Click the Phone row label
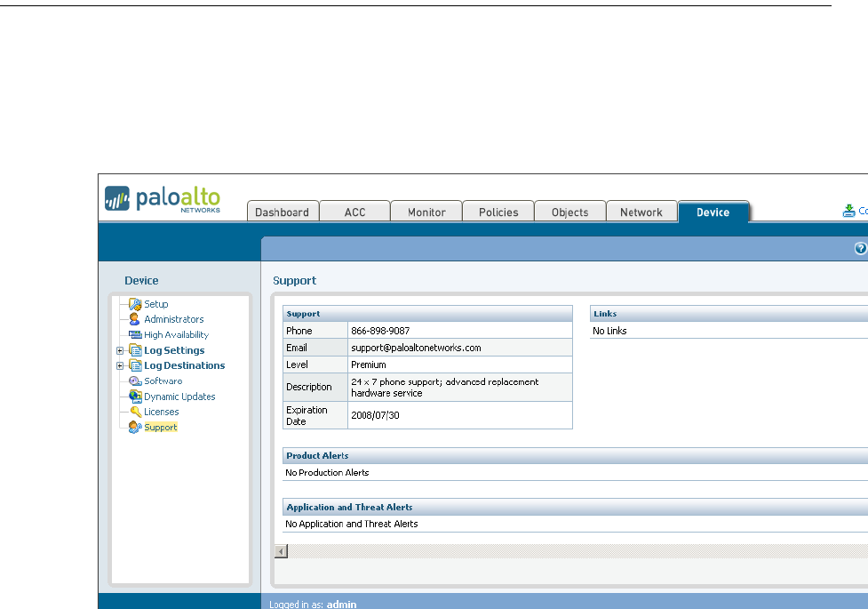 pos(299,331)
